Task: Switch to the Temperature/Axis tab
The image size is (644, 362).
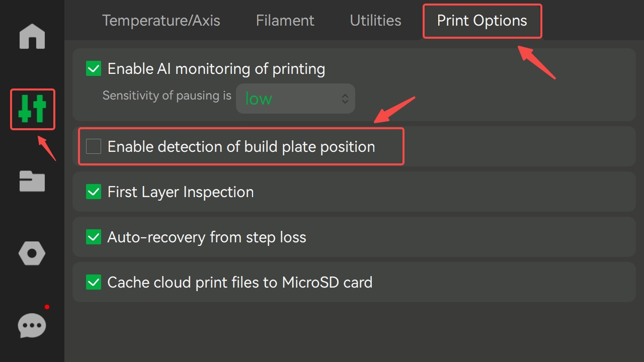Action: pos(161,21)
